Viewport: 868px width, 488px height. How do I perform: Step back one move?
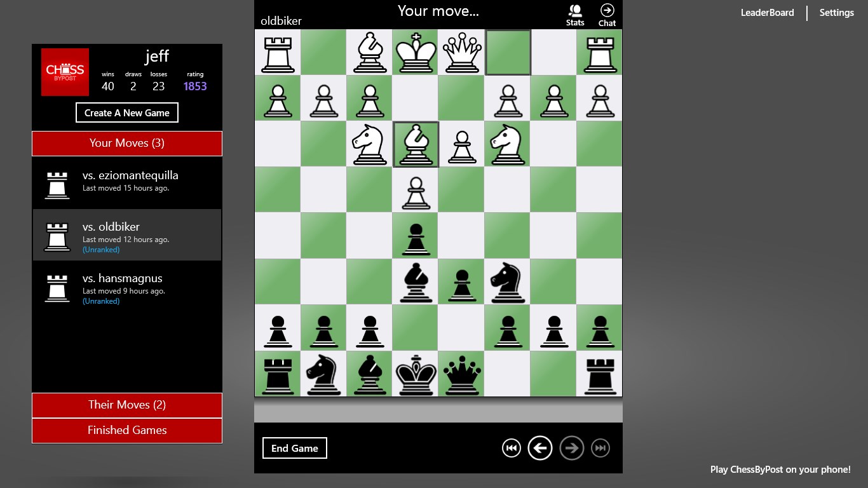pos(540,448)
